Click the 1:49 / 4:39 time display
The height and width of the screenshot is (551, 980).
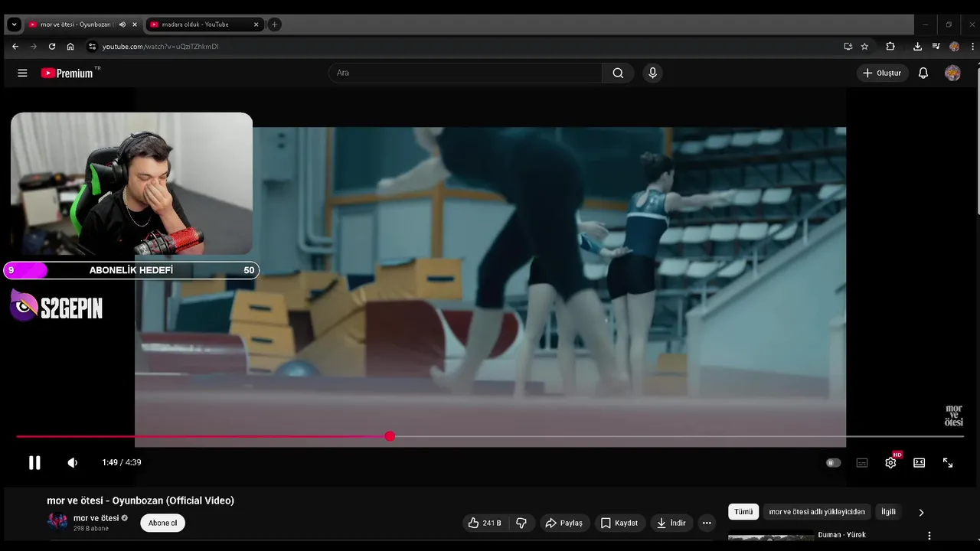[122, 462]
